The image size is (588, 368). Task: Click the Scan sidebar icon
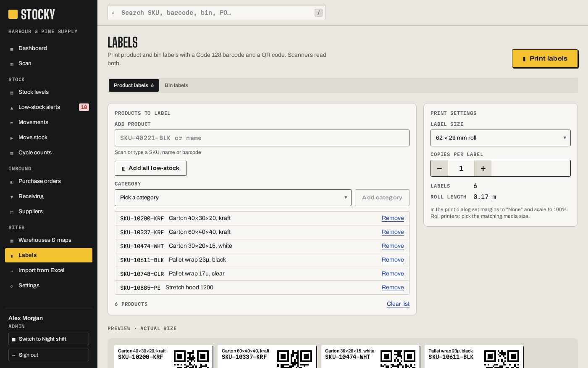[12, 64]
